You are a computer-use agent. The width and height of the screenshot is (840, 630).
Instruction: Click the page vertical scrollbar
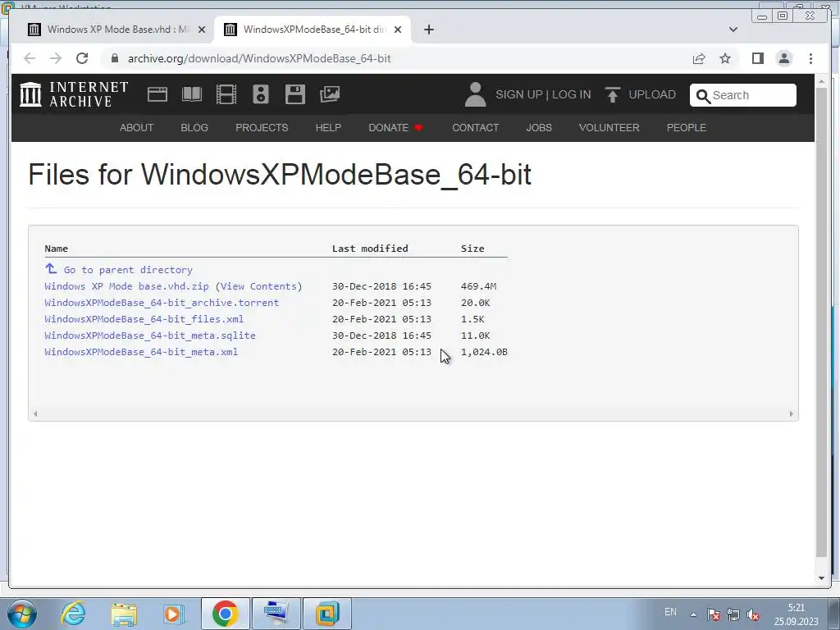coord(821,322)
